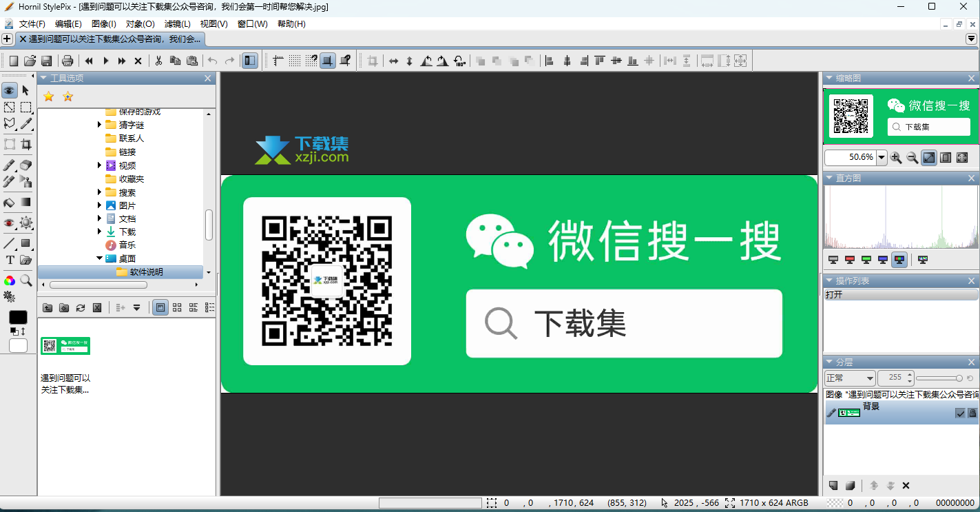The image size is (980, 512).
Task: Open the zoom percentage dropdown
Action: coord(882,157)
